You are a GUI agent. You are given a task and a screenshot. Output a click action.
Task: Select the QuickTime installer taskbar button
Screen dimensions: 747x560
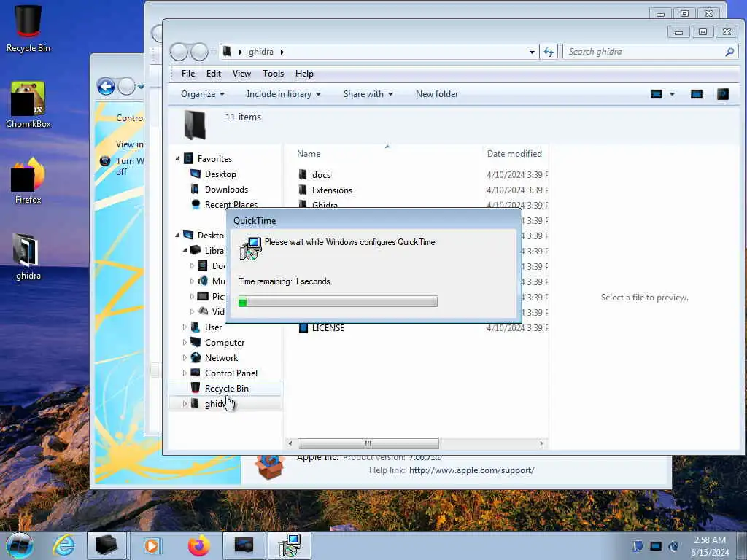pos(290,545)
